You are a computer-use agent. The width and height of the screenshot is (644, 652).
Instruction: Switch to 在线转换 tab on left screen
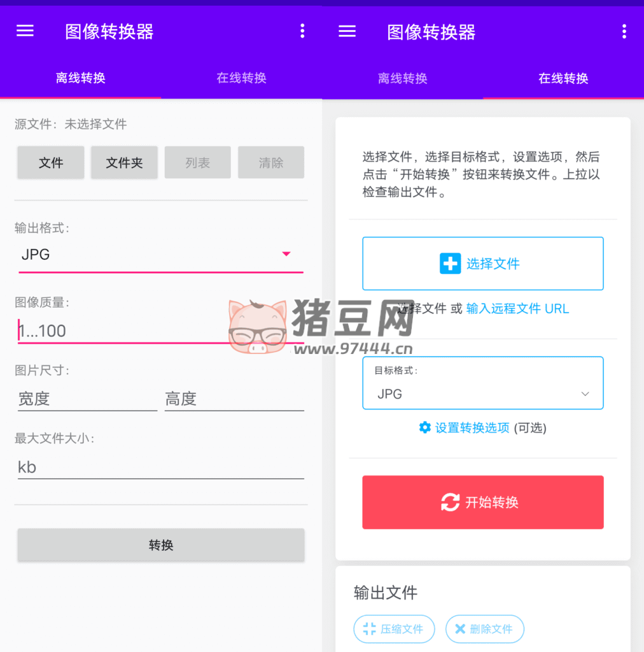point(241,78)
